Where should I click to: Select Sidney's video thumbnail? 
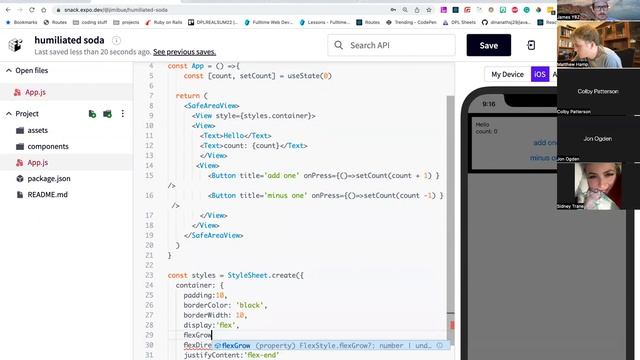click(x=598, y=186)
